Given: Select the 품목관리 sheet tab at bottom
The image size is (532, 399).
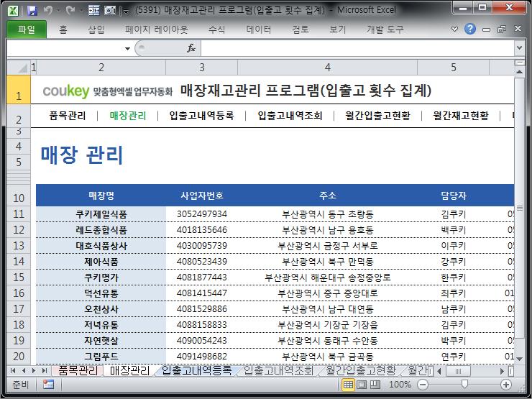Looking at the screenshot, I should [78, 370].
